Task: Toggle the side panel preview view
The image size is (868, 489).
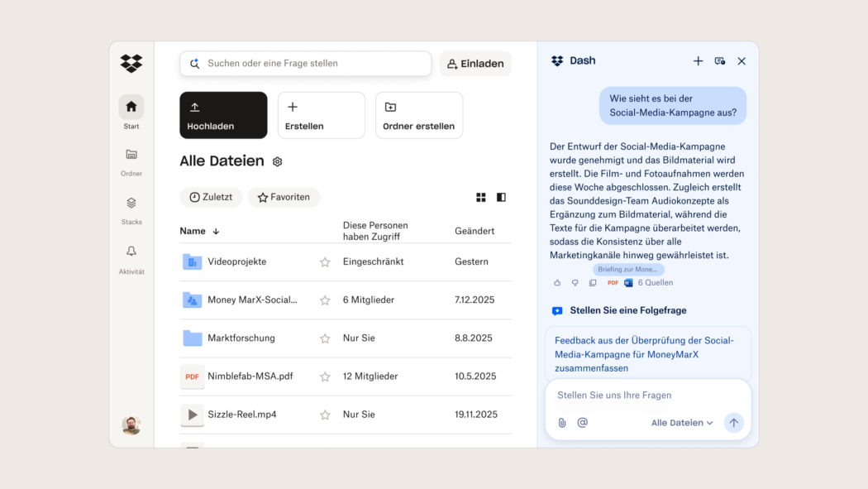Action: tap(501, 198)
